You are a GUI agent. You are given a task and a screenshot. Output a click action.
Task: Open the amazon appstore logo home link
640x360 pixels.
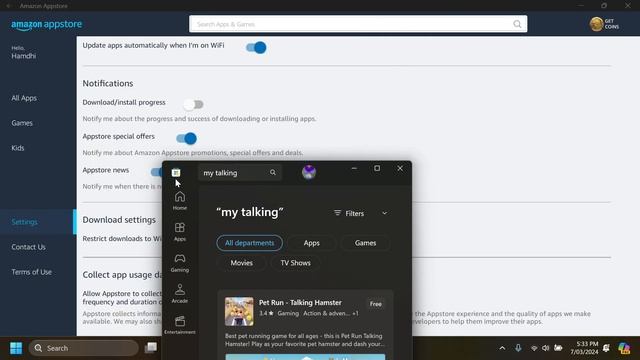coord(47,24)
